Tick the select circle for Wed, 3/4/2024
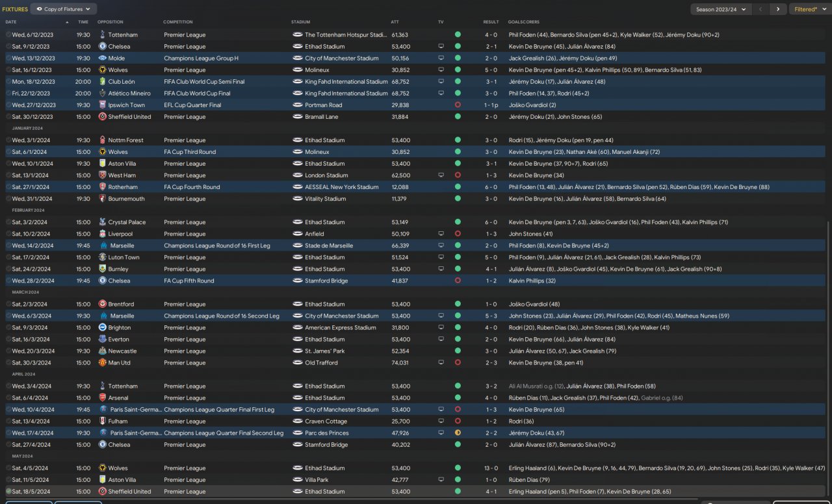The height and width of the screenshot is (504, 832). [8, 386]
